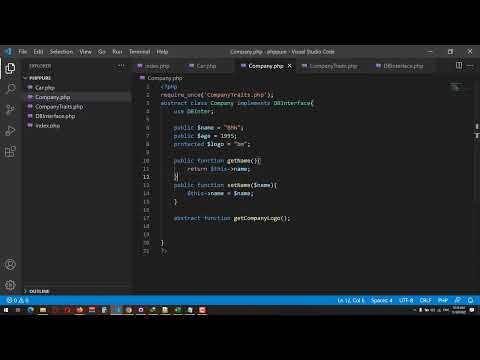480x360 pixels.
Task: Select Company.php in Explorer tree
Action: click(52, 97)
